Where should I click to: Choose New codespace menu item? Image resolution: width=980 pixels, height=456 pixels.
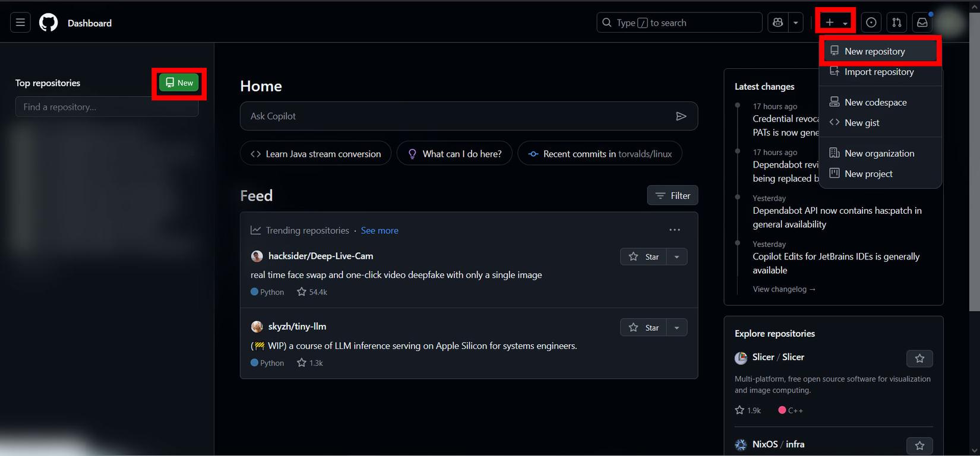880,102
